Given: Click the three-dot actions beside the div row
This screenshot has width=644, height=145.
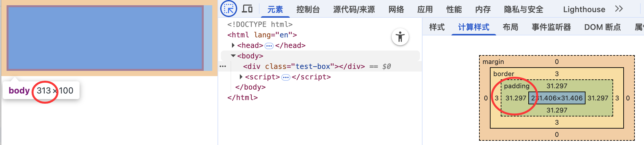Looking at the screenshot, I should click(223, 66).
